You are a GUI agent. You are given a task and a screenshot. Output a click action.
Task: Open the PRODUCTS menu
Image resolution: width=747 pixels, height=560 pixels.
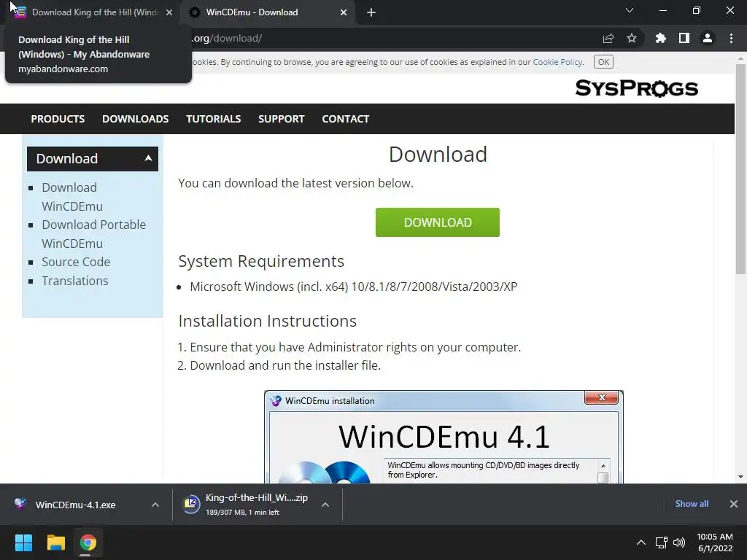pyautogui.click(x=58, y=119)
